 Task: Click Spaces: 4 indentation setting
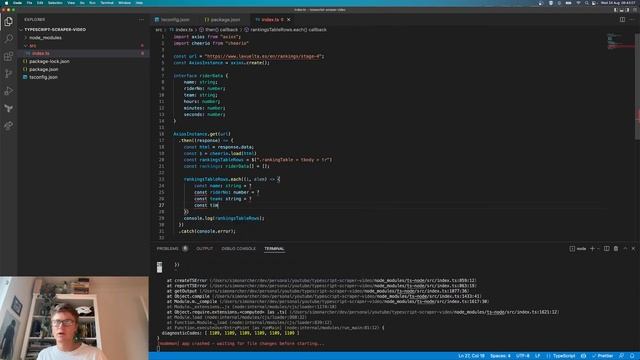500,356
